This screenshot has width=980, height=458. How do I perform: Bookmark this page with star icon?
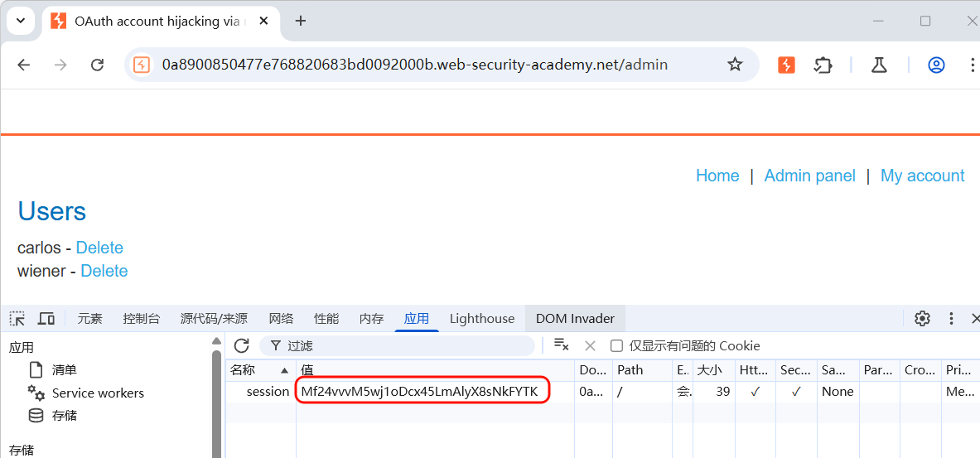pyautogui.click(x=735, y=65)
